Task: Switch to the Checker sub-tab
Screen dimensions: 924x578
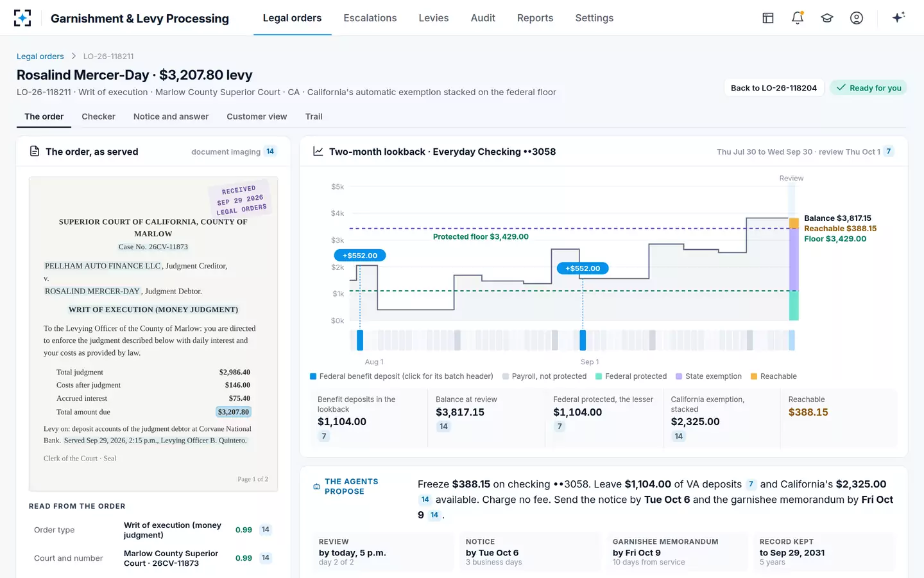Action: point(98,117)
